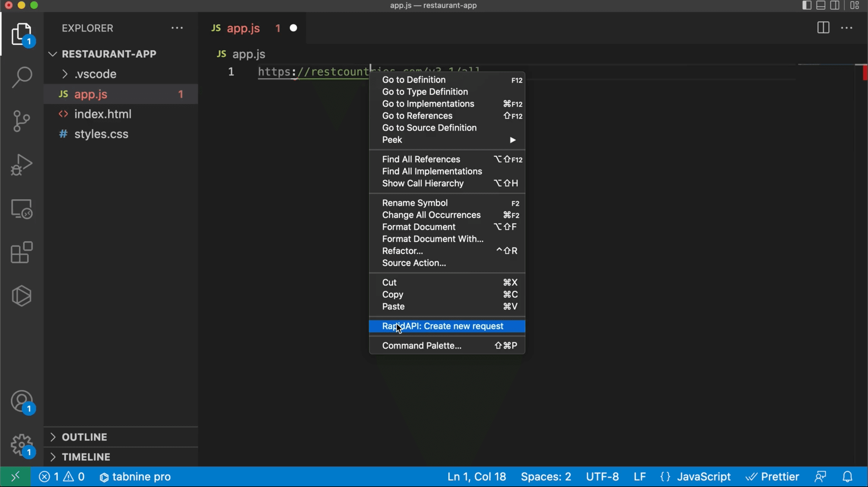The width and height of the screenshot is (868, 487).
Task: Choose Go to Source Definition
Action: pyautogui.click(x=447, y=128)
